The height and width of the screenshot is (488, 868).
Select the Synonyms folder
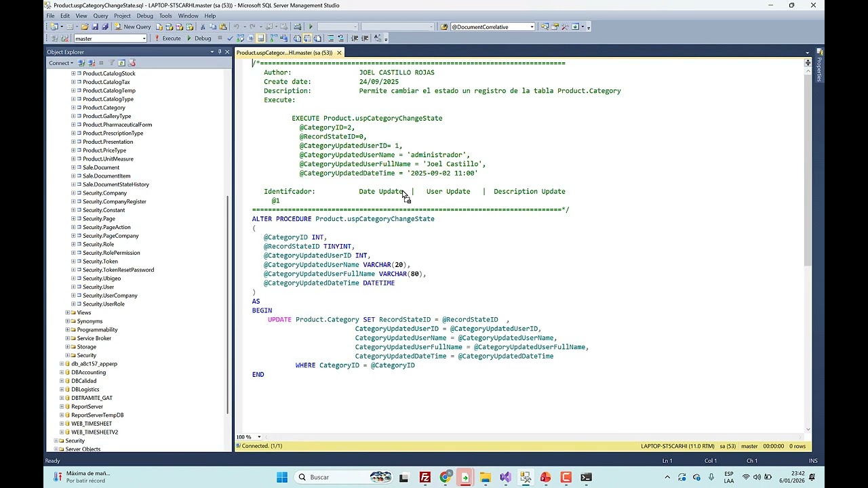point(90,321)
